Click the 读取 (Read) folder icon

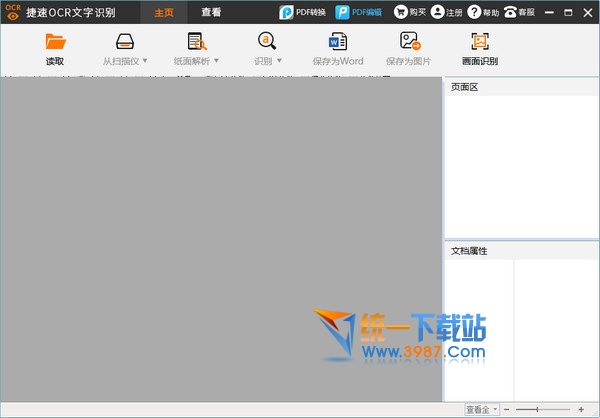[55, 42]
